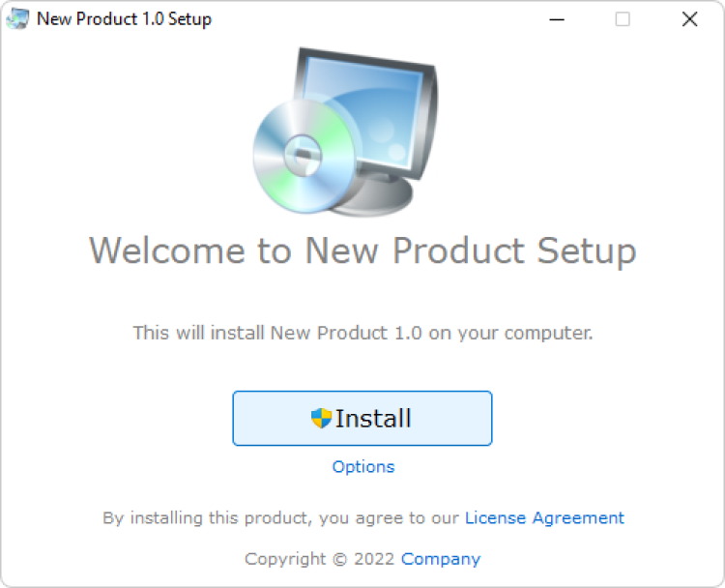725x588 pixels.
Task: Click the word "Install" on the button
Action: click(x=373, y=418)
